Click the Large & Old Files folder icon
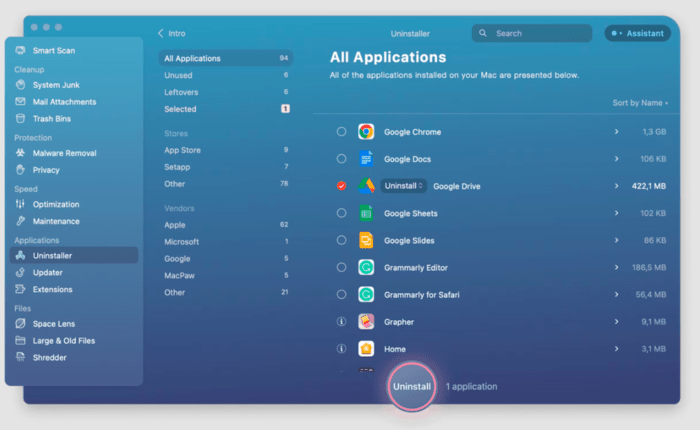Image resolution: width=700 pixels, height=430 pixels. pyautogui.click(x=20, y=341)
